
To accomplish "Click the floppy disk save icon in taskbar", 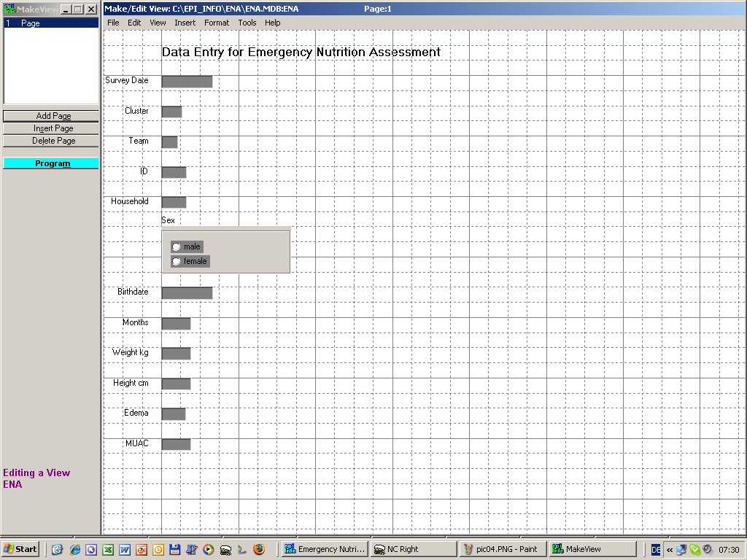I will tap(174, 550).
